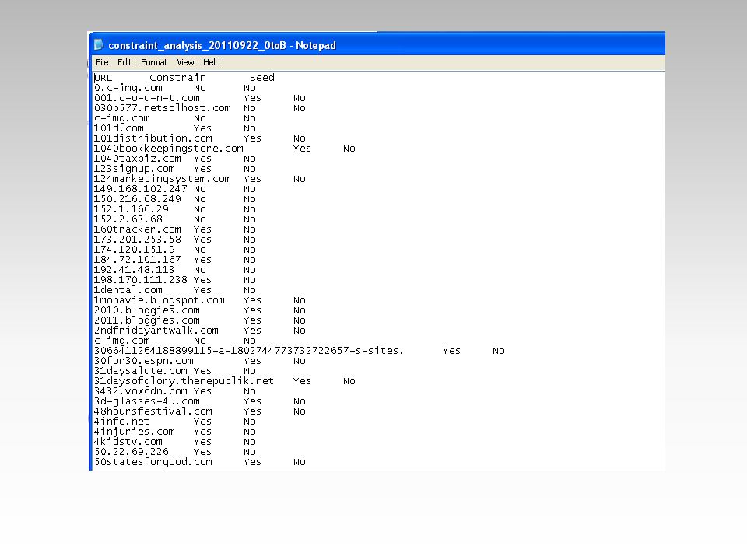Click 30for30.espn.com entry
The width and height of the screenshot is (747, 560).
[x=144, y=361]
